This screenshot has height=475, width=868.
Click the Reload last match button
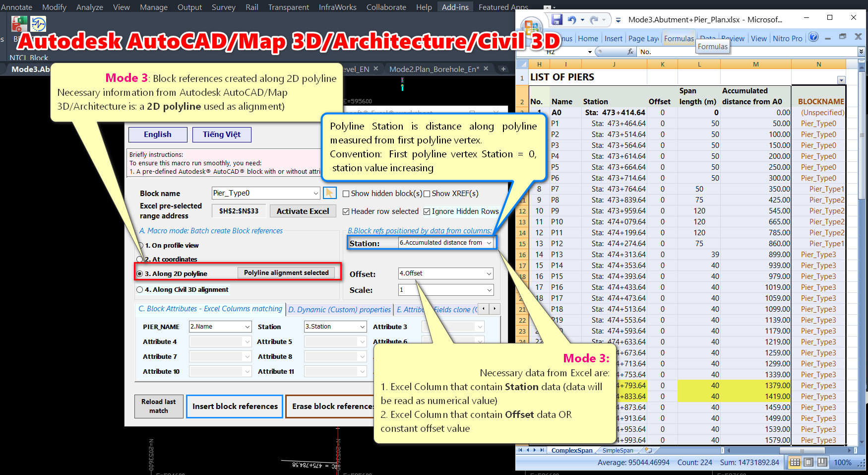coord(159,406)
